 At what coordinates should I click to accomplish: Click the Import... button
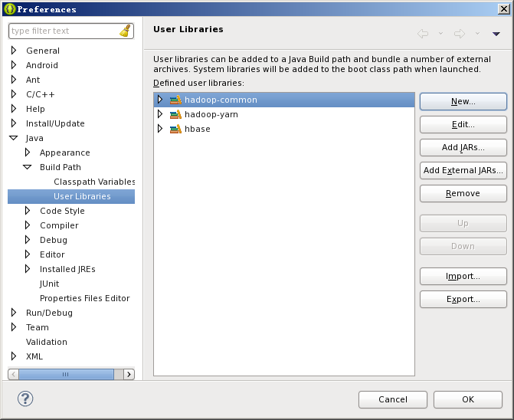[x=463, y=276]
